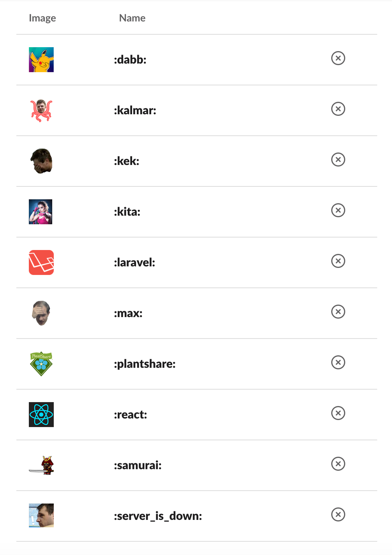Viewport: 392px width, 555px height.
Task: Delete the :dabb: emoji
Action: pos(338,58)
